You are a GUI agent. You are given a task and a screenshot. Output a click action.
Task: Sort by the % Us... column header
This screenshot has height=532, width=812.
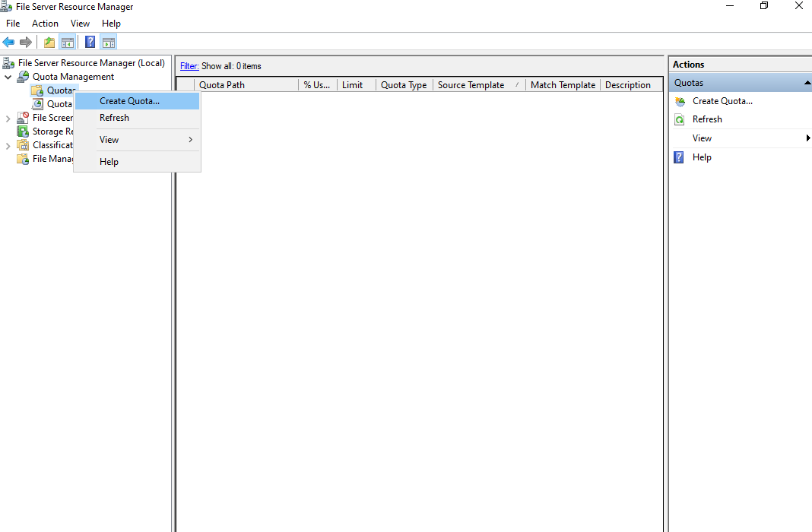[318, 85]
